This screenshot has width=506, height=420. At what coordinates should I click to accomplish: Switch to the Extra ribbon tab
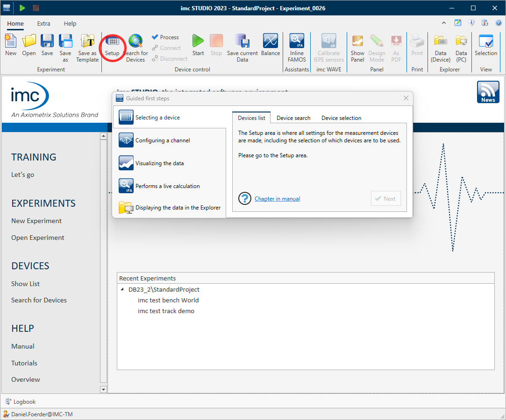coord(43,24)
